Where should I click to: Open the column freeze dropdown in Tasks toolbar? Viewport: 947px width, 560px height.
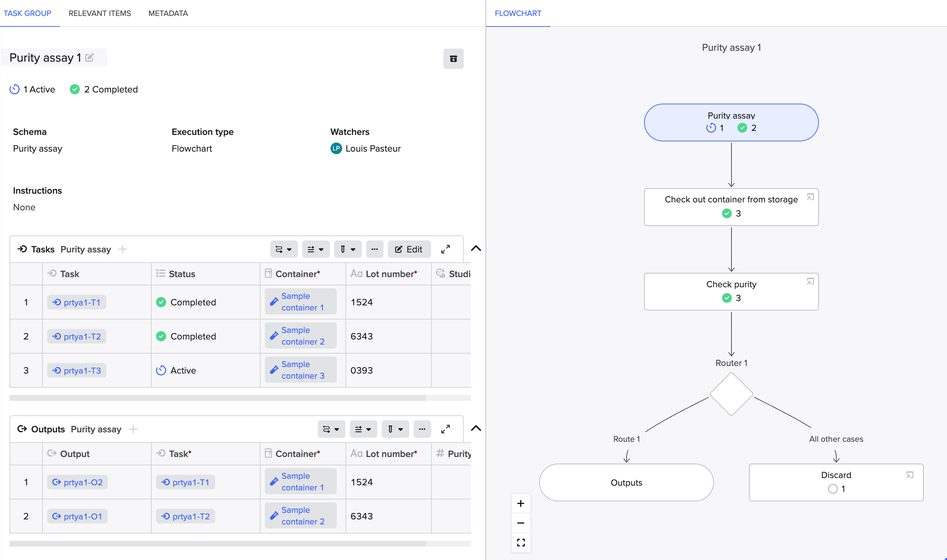coord(348,249)
